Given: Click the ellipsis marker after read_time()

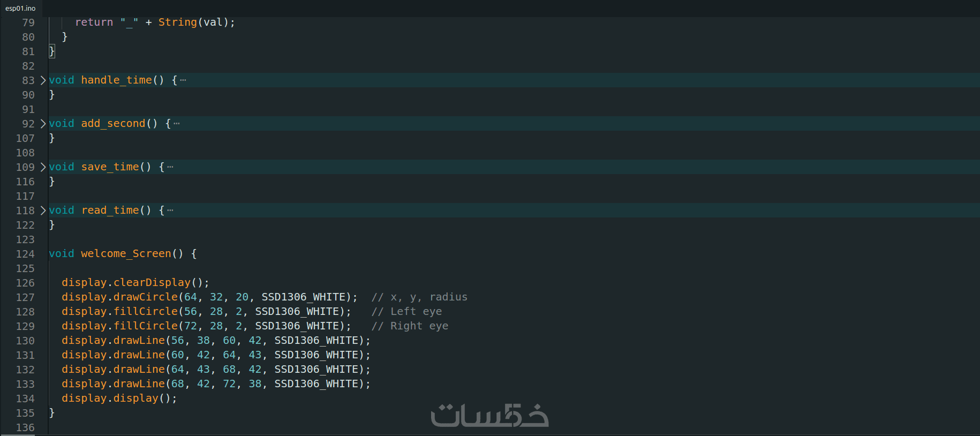Looking at the screenshot, I should [170, 211].
